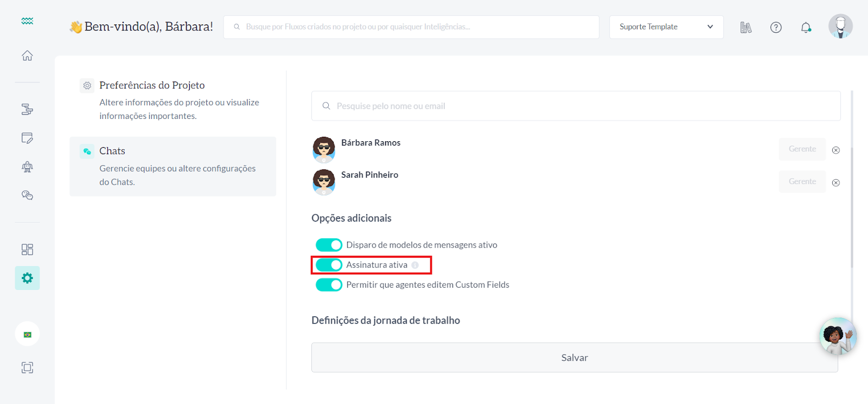Open the help question mark icon
Viewport: 868px width, 404px height.
(x=776, y=27)
